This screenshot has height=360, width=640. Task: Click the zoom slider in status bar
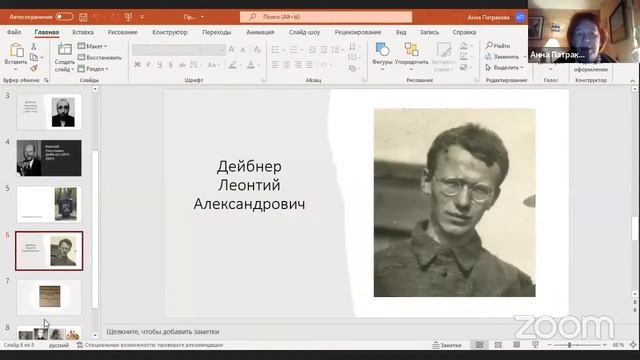(577, 345)
